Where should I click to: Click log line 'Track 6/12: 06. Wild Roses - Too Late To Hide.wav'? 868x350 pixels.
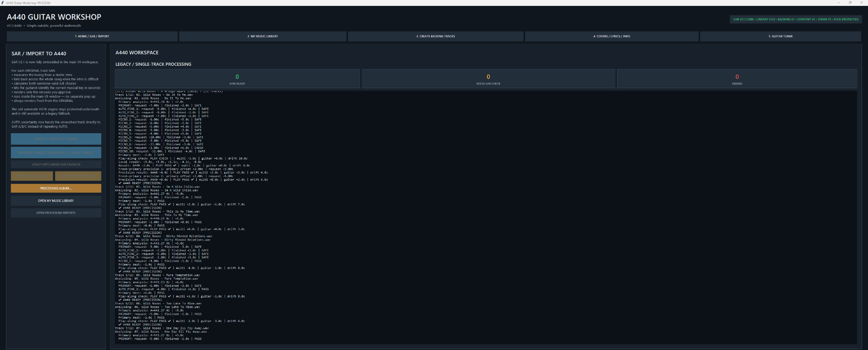158,303
